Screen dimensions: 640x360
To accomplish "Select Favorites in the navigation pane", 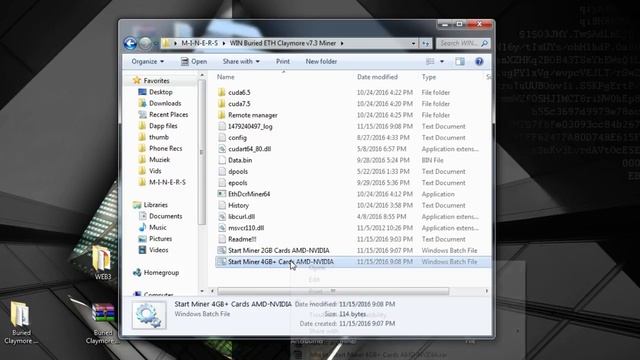I will [156, 81].
